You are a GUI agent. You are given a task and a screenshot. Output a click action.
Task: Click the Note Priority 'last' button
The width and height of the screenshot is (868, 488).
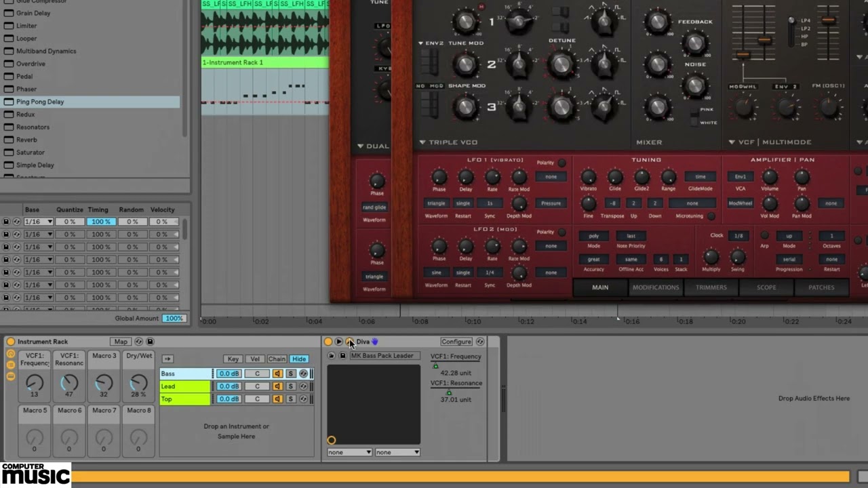point(631,236)
